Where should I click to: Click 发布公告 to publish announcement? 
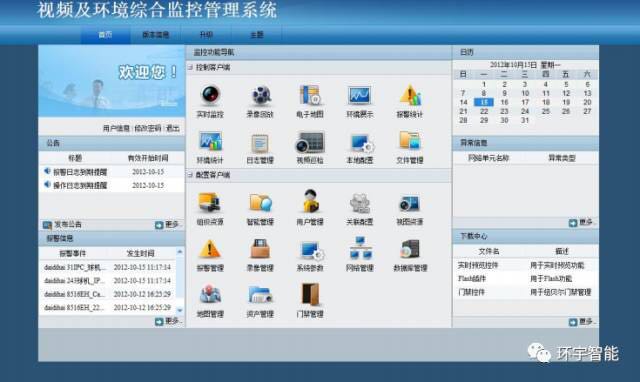[x=62, y=224]
